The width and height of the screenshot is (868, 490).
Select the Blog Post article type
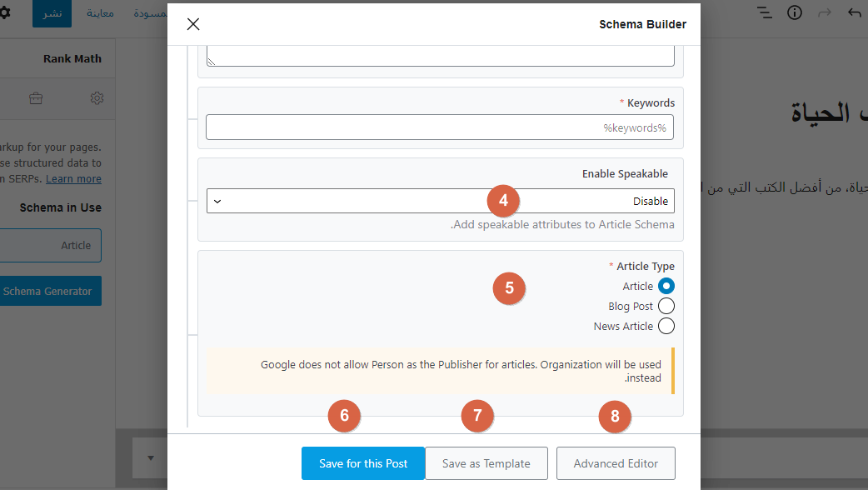point(666,306)
